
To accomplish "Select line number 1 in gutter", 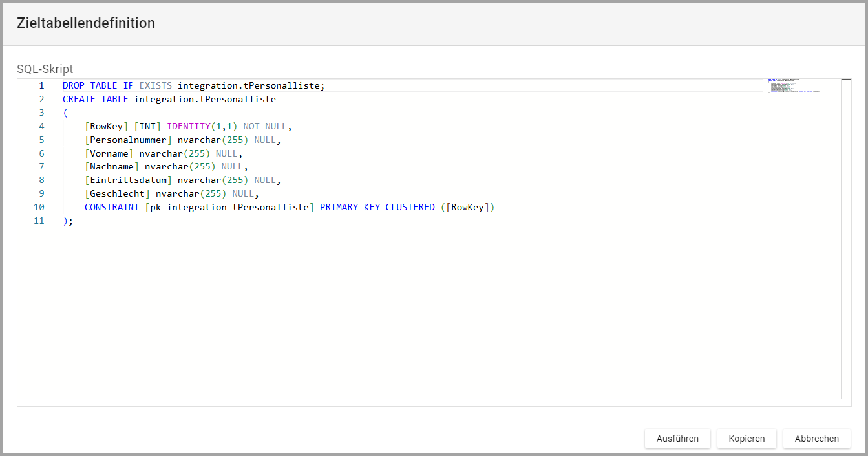I will [41, 85].
